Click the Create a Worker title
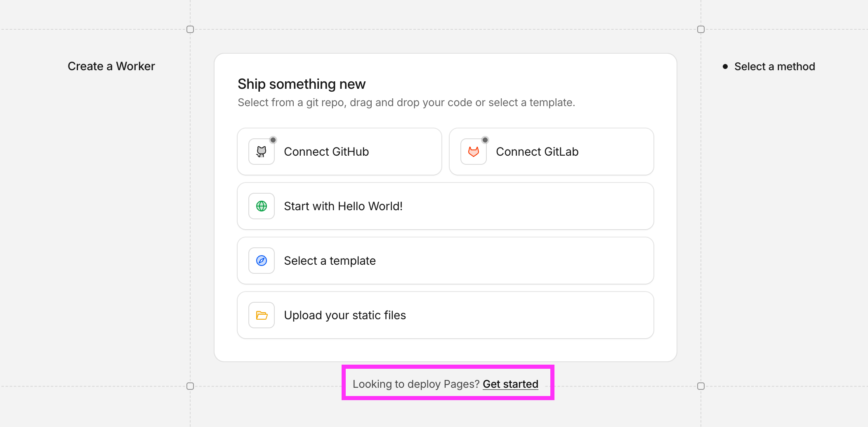 coord(111,66)
